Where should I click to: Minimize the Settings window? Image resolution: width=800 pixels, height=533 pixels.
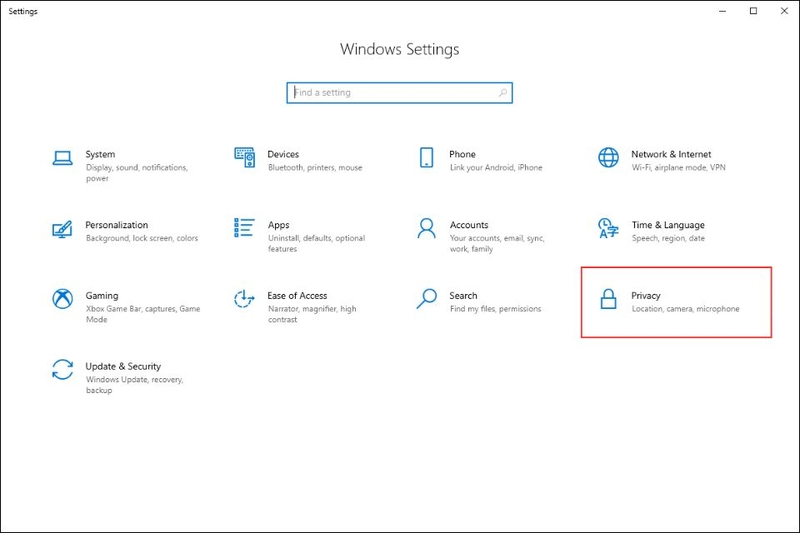point(722,11)
